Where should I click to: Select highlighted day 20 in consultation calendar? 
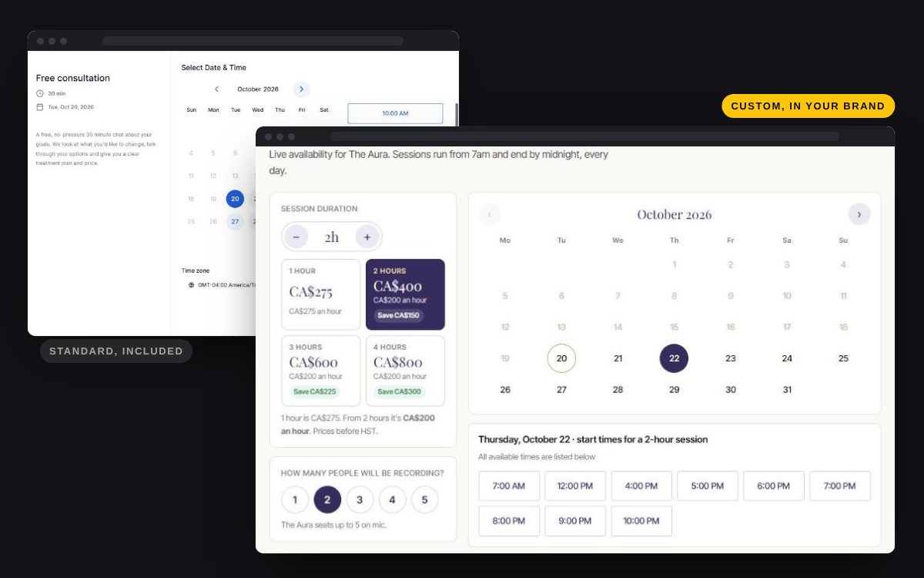click(x=235, y=199)
